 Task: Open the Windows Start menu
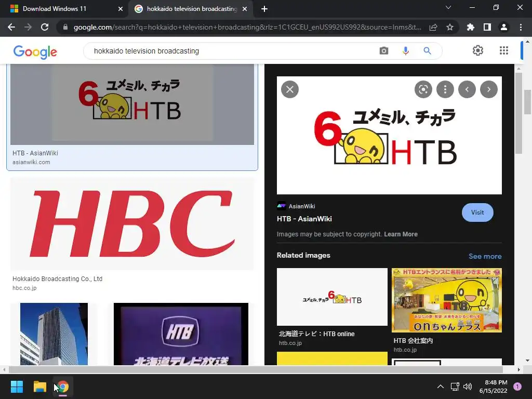17,387
